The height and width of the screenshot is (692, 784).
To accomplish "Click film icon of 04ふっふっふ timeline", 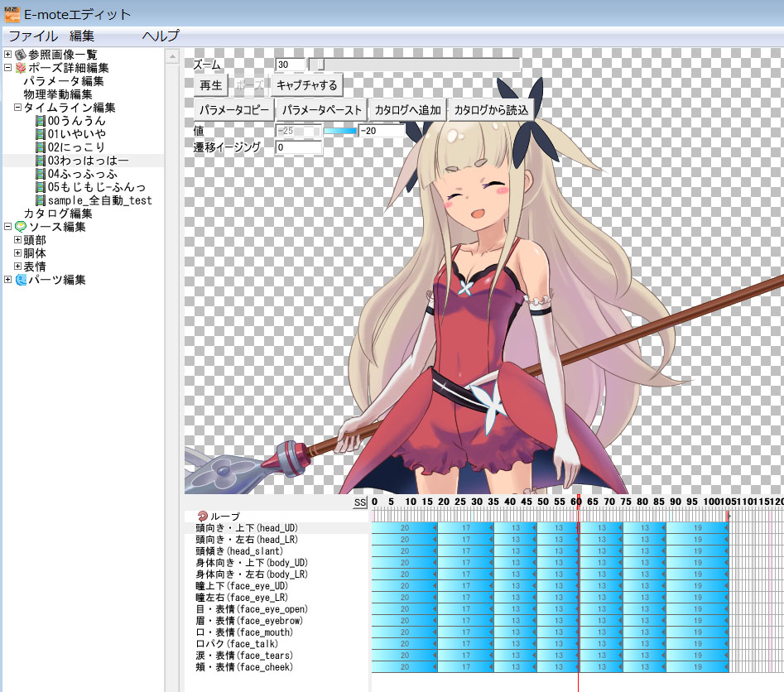I will 41,174.
